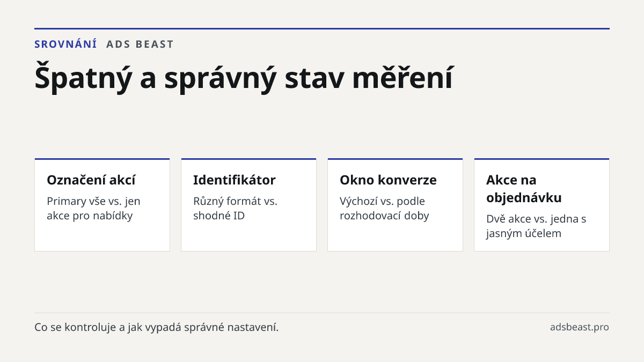Click the ADS BEAST label
This screenshot has height=362, width=644.
(x=140, y=44)
